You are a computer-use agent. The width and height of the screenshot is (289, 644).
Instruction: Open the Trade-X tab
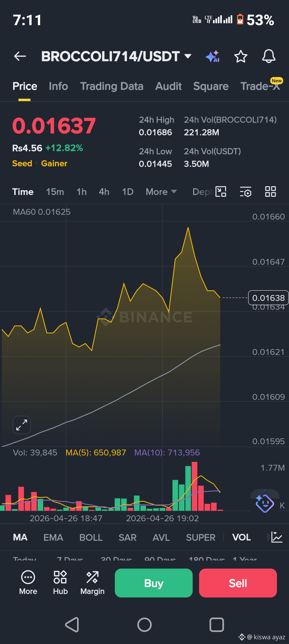[260, 86]
